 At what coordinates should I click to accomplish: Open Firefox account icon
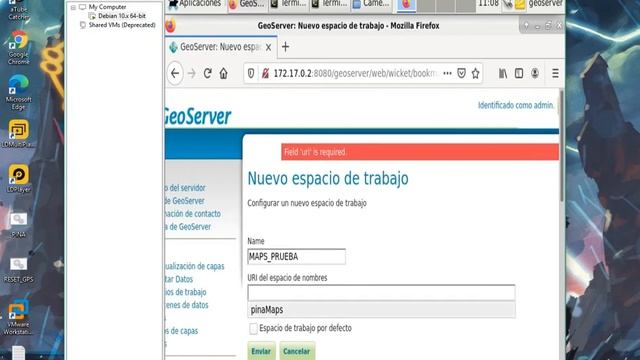click(x=535, y=73)
